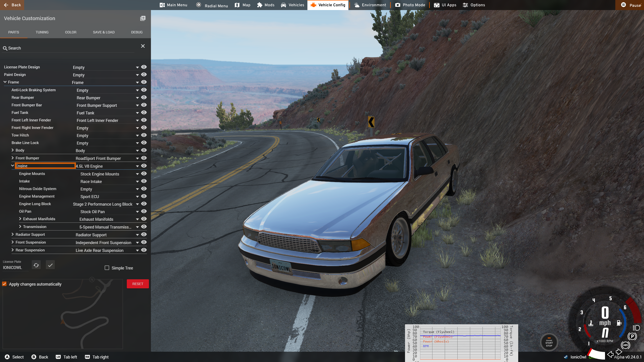Viewport: 644px width, 362px height.
Task: Open the Environment settings
Action: pyautogui.click(x=370, y=5)
